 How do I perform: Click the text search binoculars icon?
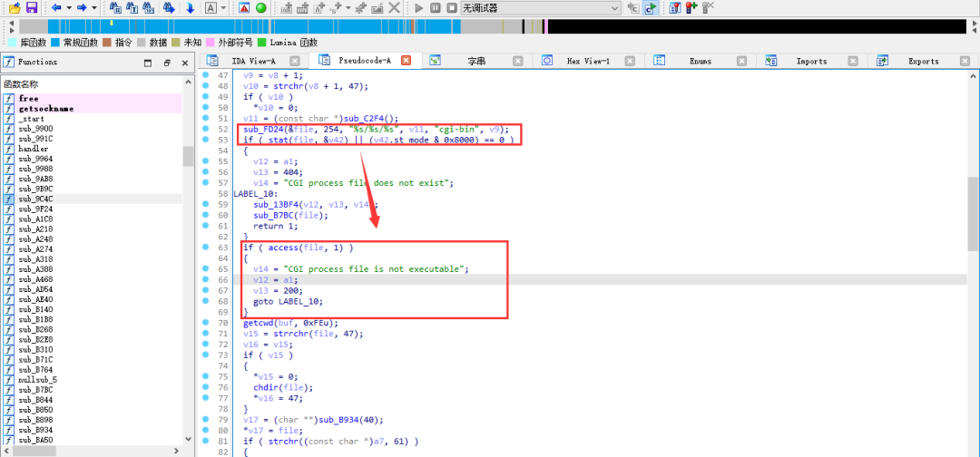click(132, 7)
